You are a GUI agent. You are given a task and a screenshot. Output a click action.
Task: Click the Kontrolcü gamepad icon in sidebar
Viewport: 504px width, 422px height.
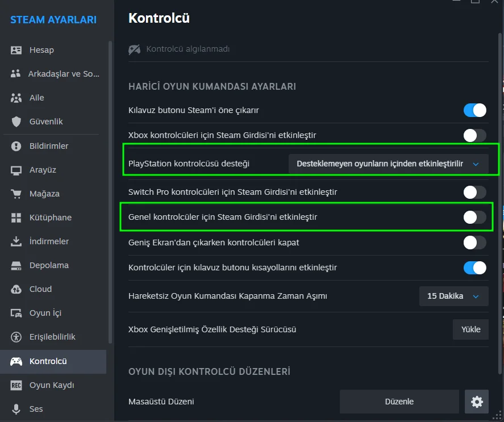pyautogui.click(x=16, y=361)
